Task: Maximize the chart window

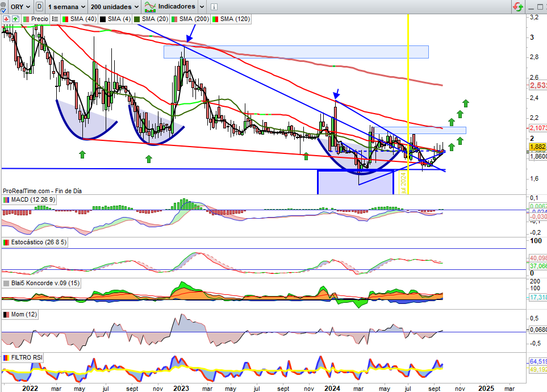Action: (539, 7)
